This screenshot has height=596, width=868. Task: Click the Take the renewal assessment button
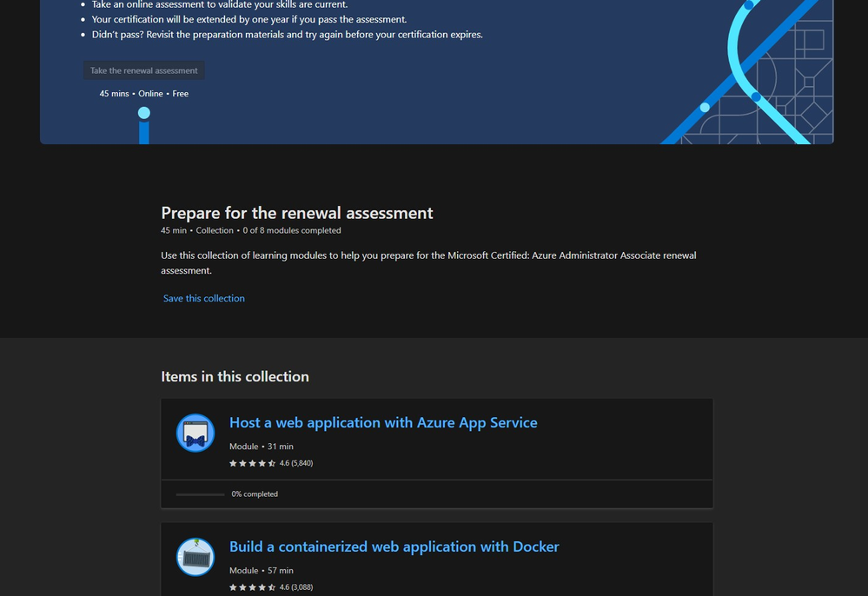144,70
